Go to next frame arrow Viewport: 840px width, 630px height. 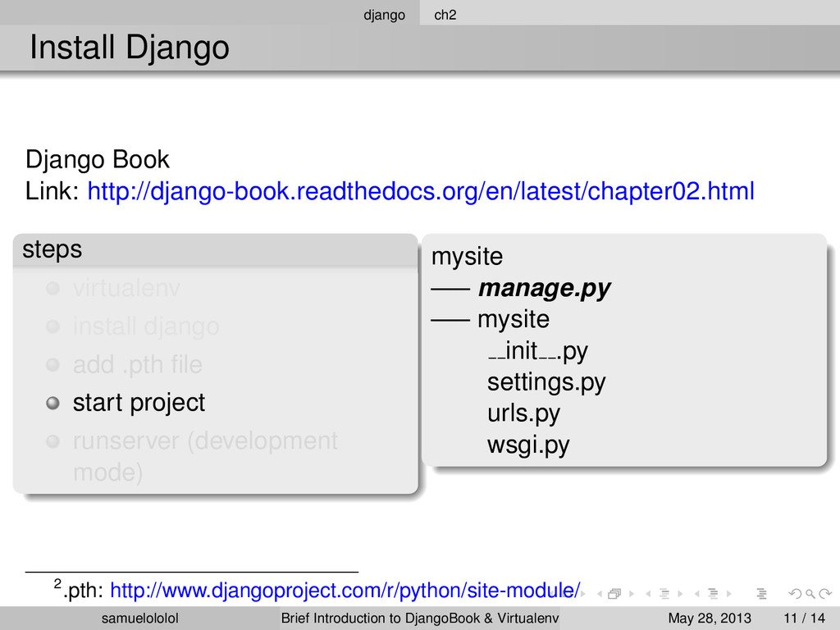tap(632, 594)
